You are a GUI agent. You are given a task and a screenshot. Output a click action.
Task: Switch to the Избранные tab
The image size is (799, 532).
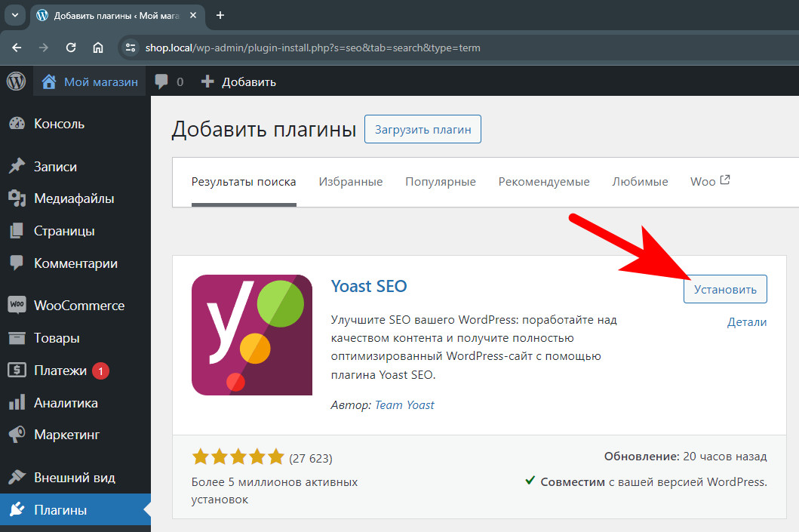pyautogui.click(x=351, y=182)
